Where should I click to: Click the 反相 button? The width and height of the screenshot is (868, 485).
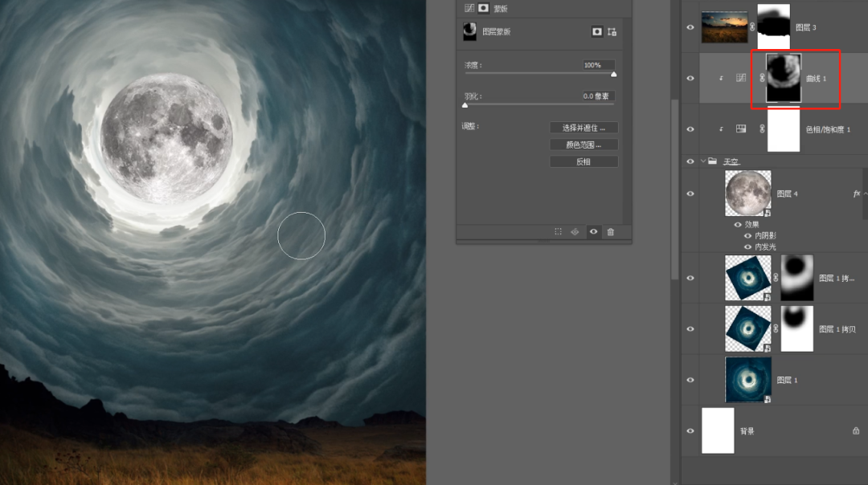point(583,161)
